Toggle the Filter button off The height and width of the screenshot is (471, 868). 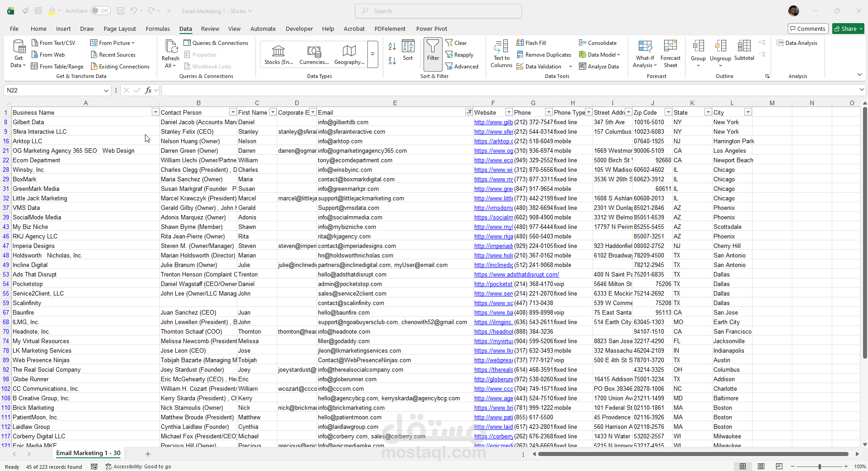click(433, 54)
